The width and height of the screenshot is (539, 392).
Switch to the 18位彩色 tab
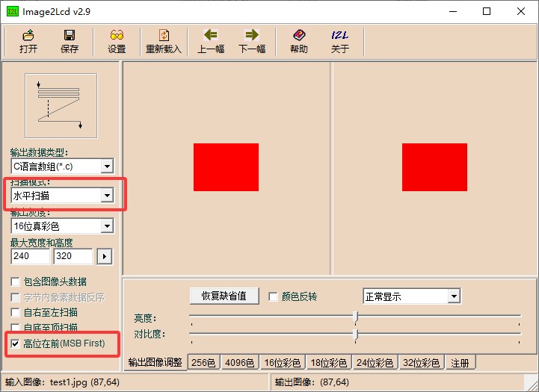coord(329,363)
